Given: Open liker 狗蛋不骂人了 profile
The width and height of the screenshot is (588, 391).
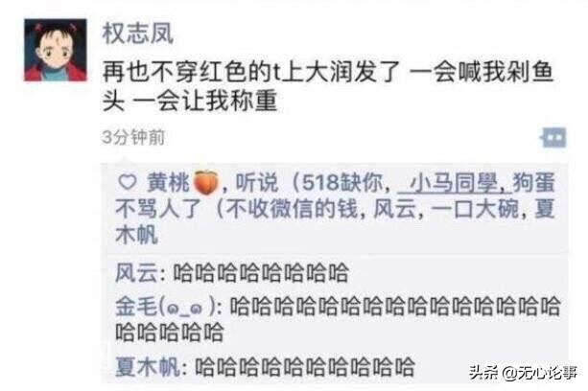Looking at the screenshot, I should pyautogui.click(x=336, y=195).
